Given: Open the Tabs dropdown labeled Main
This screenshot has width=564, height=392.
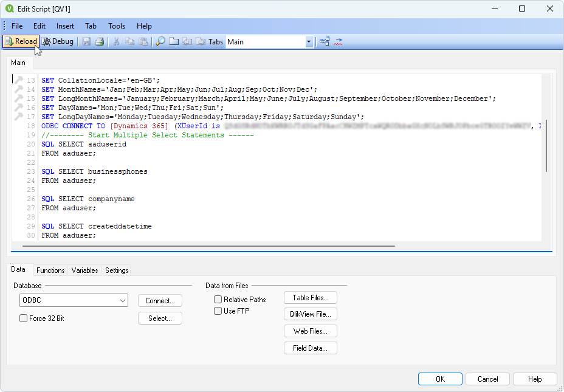Looking at the screenshot, I should tap(309, 41).
